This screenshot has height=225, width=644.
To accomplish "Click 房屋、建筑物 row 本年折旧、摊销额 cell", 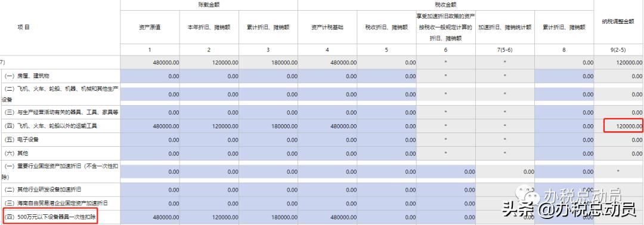I will pos(209,76).
